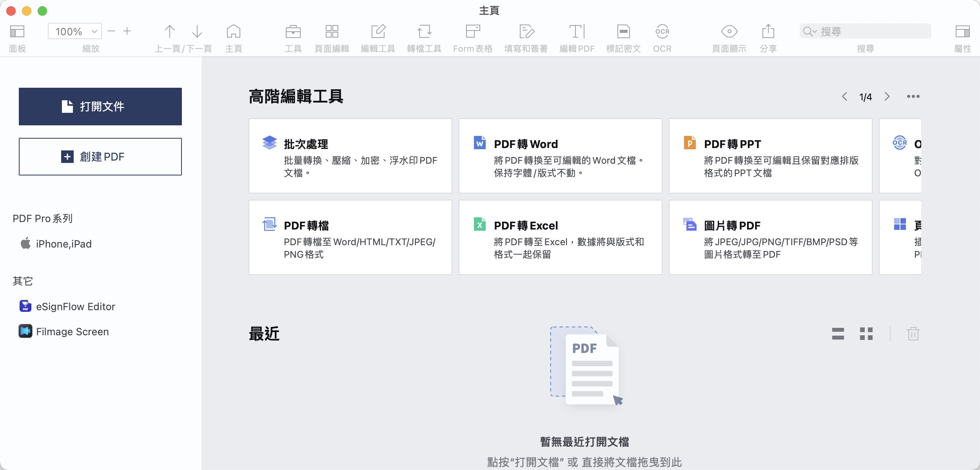Screen dimensions: 980x470
Task: Toggle the 屬性 properties panel
Action: click(962, 32)
